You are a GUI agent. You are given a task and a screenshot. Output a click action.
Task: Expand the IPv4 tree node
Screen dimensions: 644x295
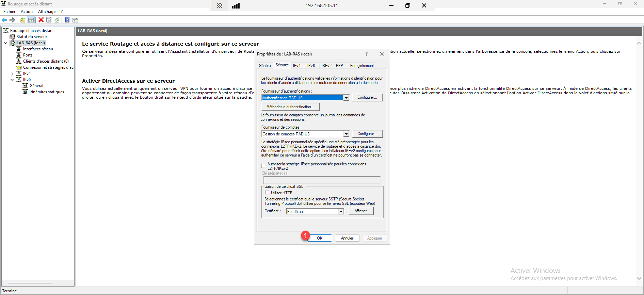tap(12, 74)
